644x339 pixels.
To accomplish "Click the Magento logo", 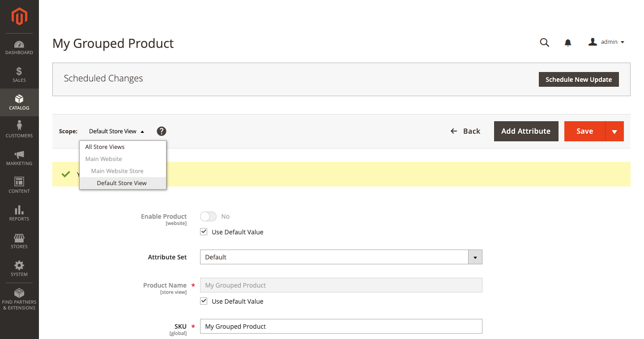I will tap(19, 17).
